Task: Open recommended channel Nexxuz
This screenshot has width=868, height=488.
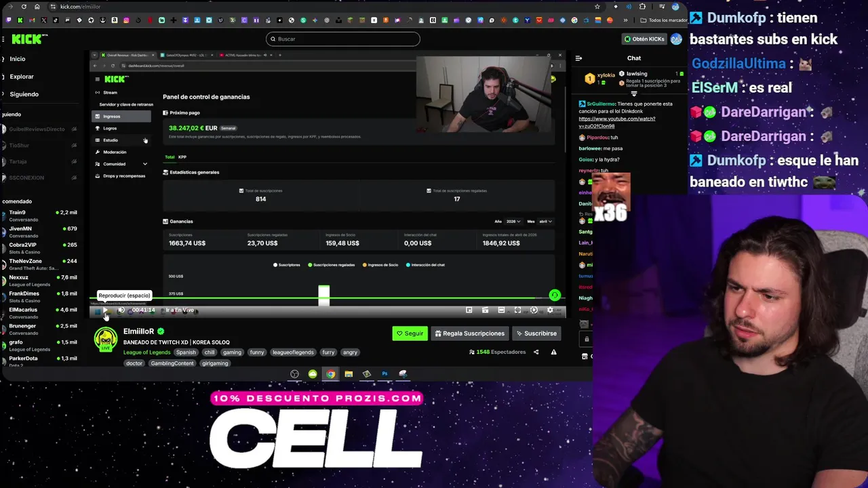Action: tap(39, 281)
